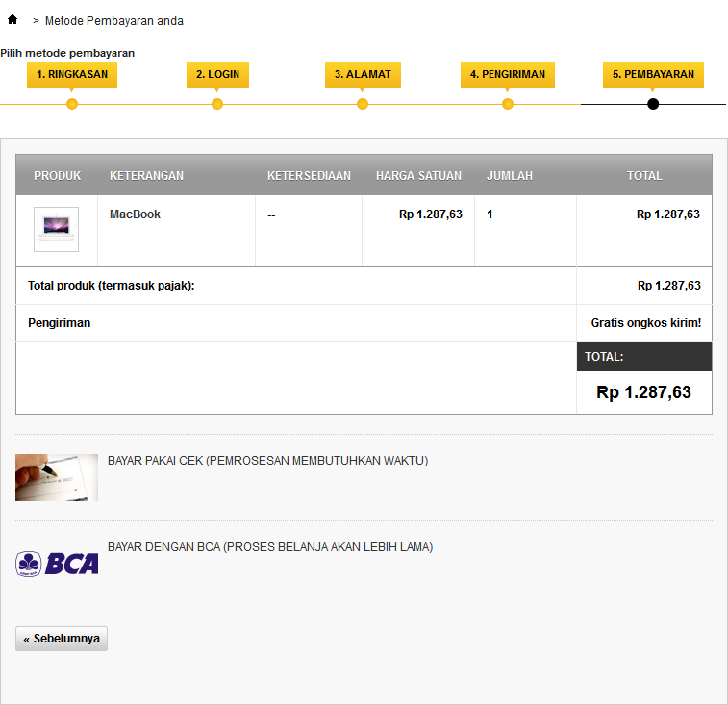Open the MacBook product name link
This screenshot has height=705, width=728.
pyautogui.click(x=135, y=214)
